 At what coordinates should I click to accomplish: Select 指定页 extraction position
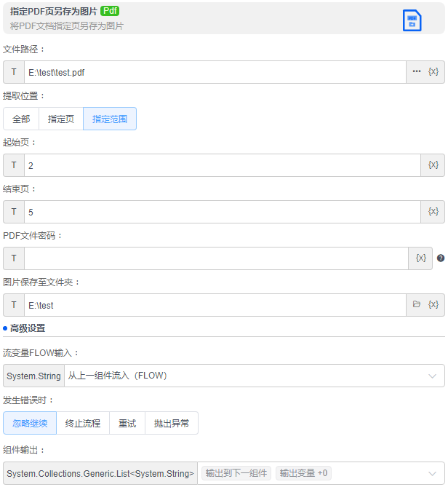pos(61,119)
